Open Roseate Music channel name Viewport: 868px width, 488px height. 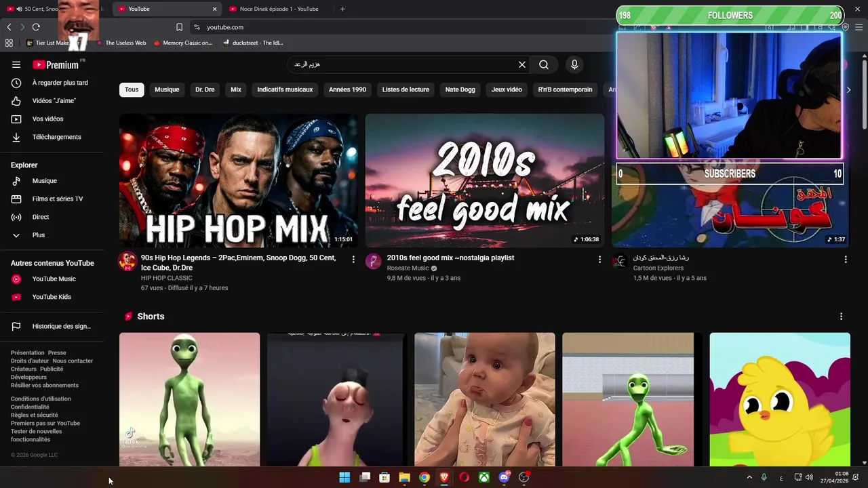point(408,268)
